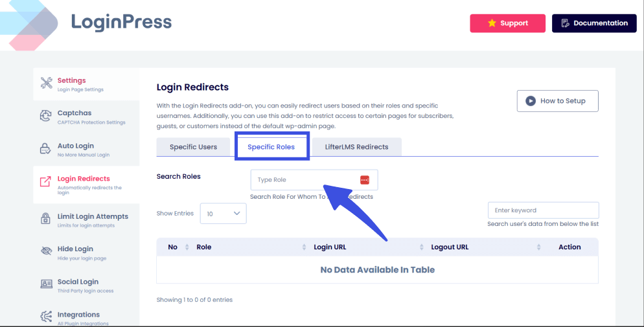
Task: Click the Limit Login Attempts lock icon
Action: [x=47, y=220]
